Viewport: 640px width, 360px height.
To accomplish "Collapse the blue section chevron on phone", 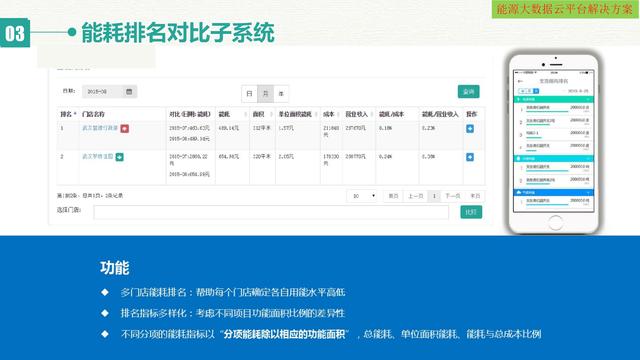I will click(588, 192).
